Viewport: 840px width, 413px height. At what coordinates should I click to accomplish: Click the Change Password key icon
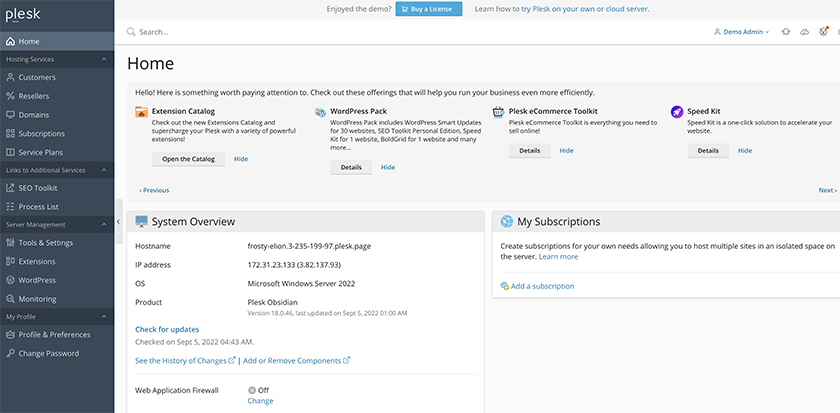coord(10,354)
